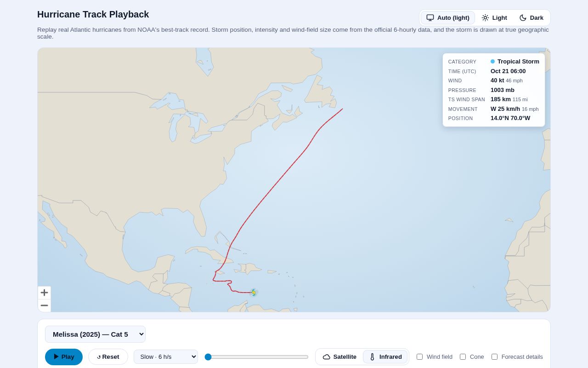Switch to Auto (light) theme
This screenshot has height=368, width=588.
tap(448, 18)
